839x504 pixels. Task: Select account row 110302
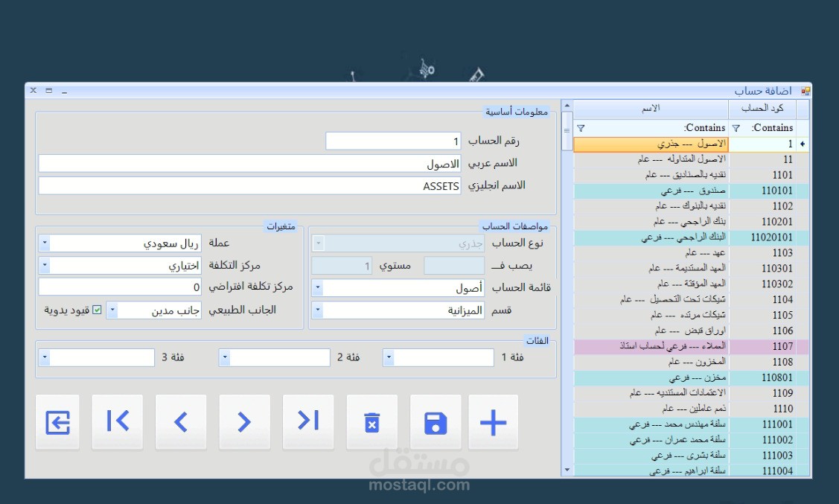(690, 284)
